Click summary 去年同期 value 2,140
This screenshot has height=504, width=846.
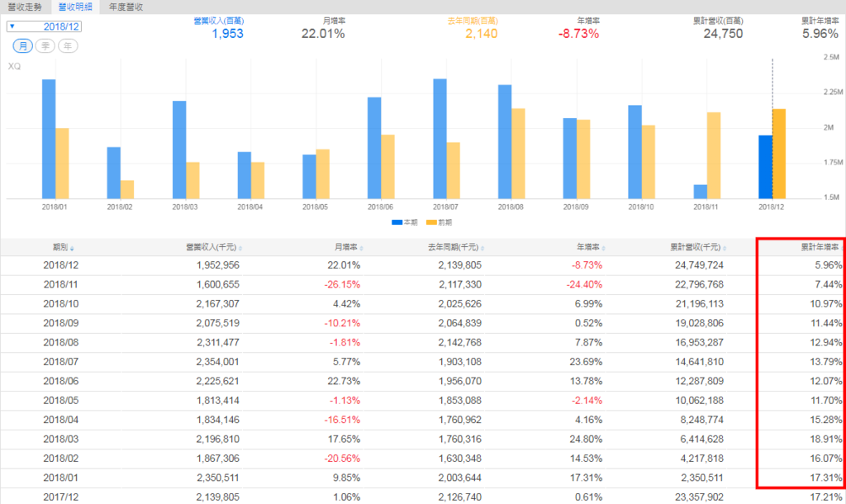pyautogui.click(x=482, y=33)
